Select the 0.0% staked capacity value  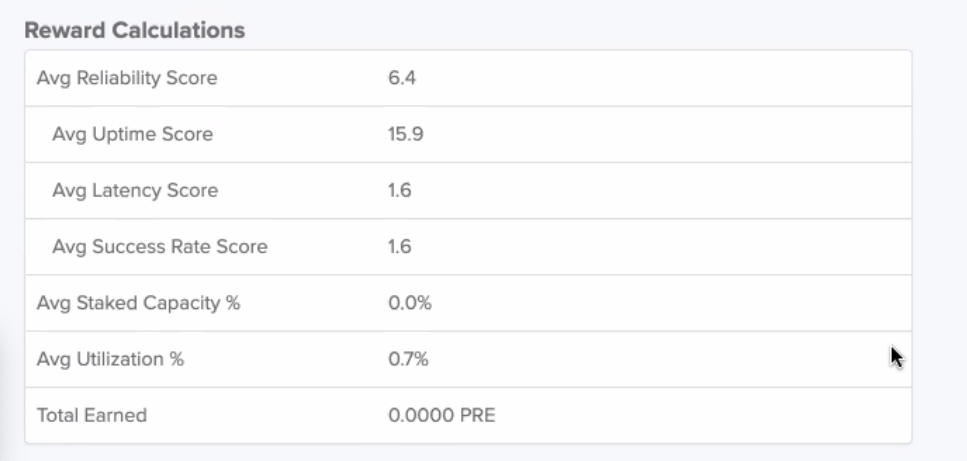click(409, 303)
